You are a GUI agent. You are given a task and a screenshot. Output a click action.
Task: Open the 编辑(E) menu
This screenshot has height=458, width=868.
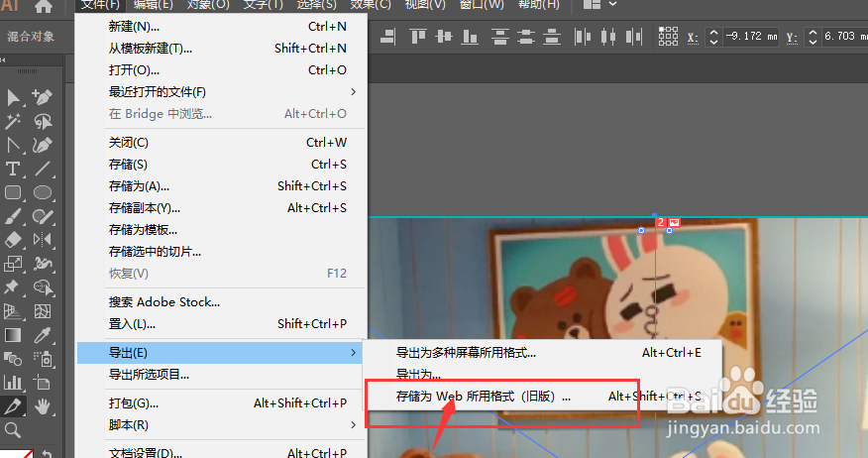[x=154, y=5]
